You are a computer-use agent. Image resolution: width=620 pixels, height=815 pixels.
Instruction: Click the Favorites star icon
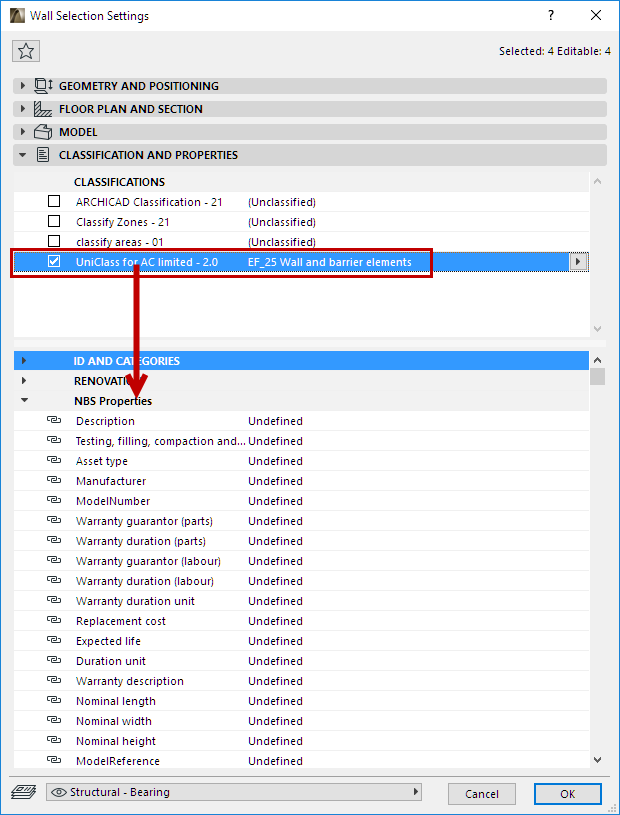pos(26,51)
